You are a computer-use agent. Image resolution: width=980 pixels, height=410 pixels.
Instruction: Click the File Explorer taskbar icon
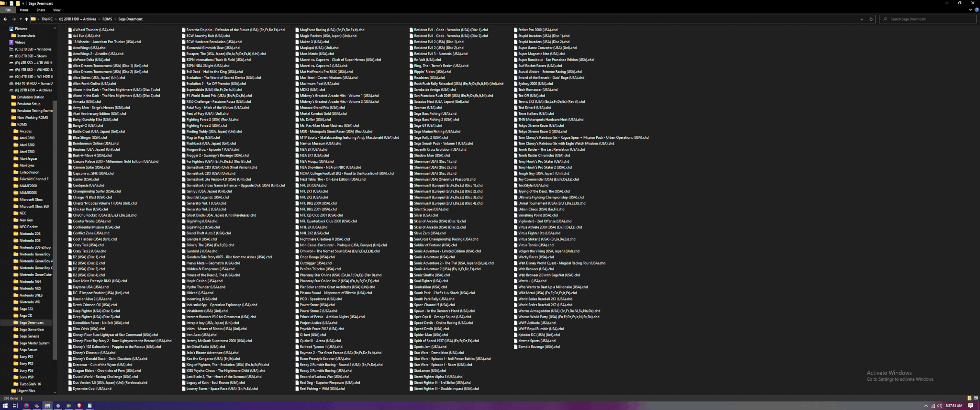click(x=47, y=406)
